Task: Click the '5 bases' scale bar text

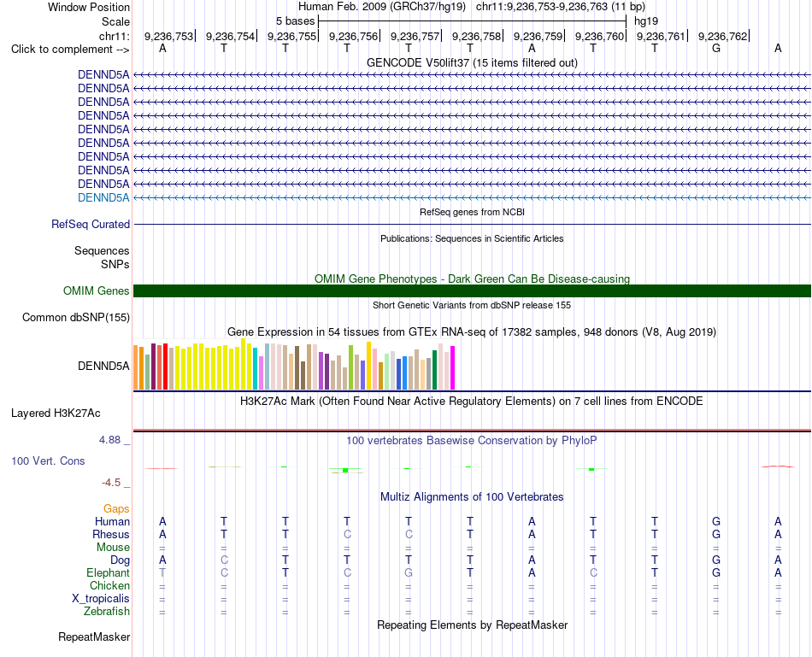Action: pyautogui.click(x=295, y=21)
